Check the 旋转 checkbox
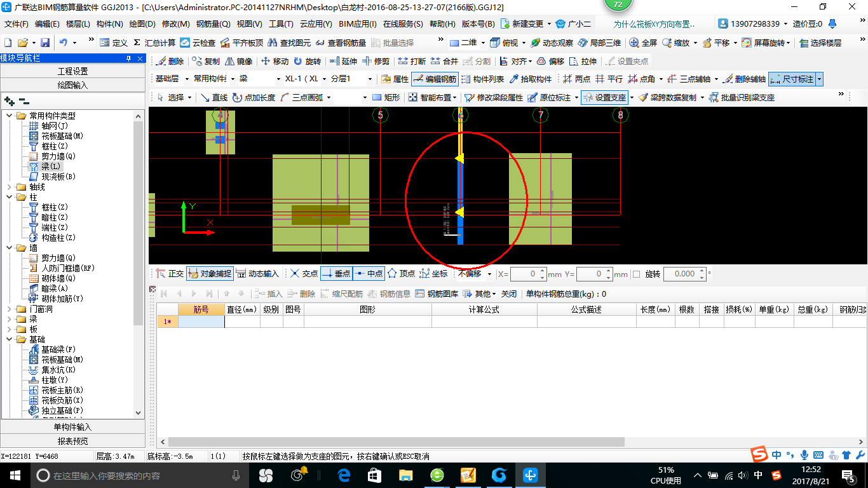This screenshot has height=488, width=868. 637,274
